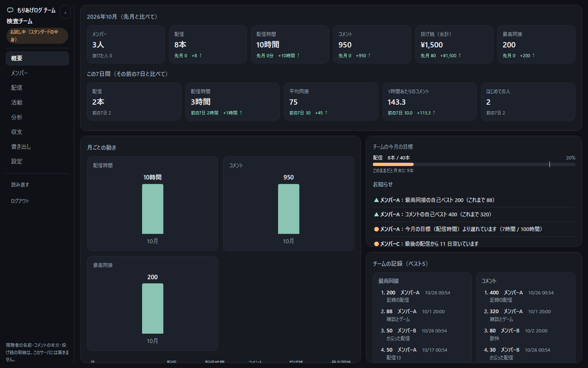The image size is (588, 368).
Task: Click the 20% marker on goal bar
Action: 550,164
